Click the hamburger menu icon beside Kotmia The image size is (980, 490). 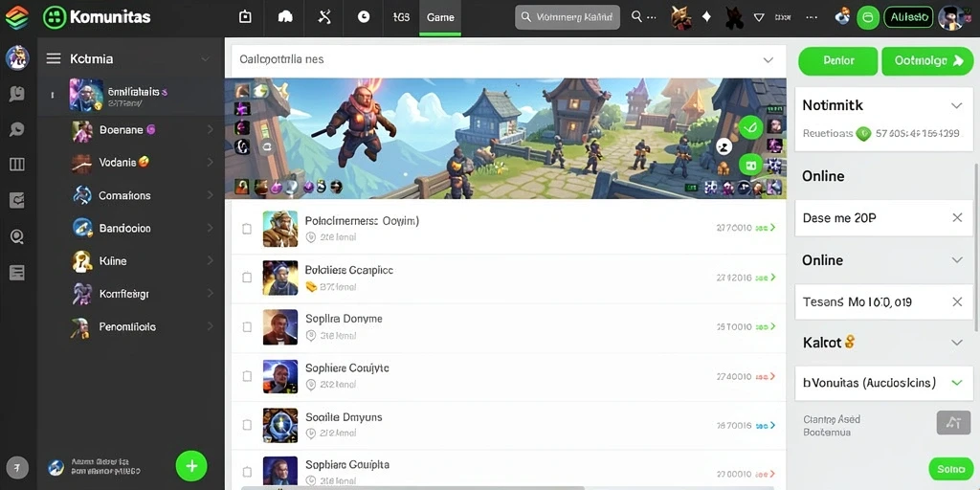54,58
